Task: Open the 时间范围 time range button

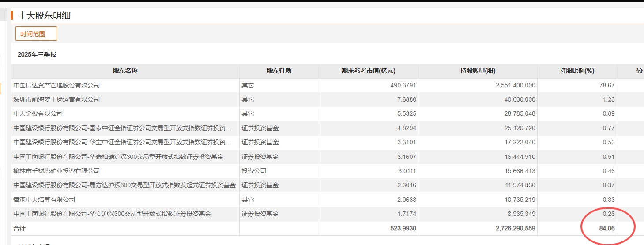Action: pos(36,34)
